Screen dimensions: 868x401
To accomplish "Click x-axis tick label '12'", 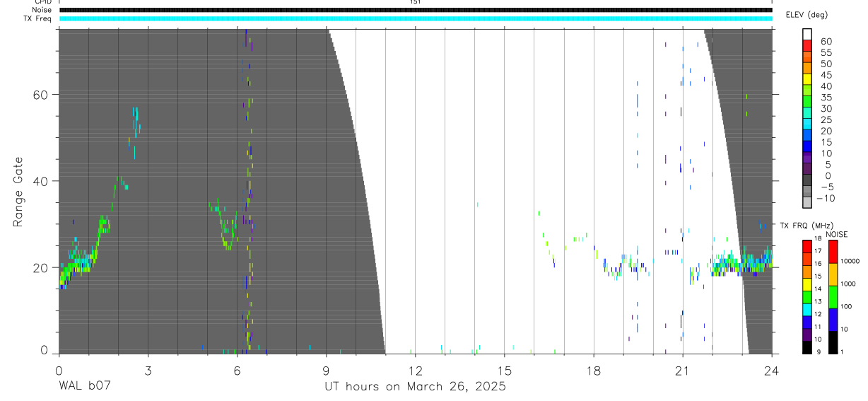I will (x=415, y=370).
